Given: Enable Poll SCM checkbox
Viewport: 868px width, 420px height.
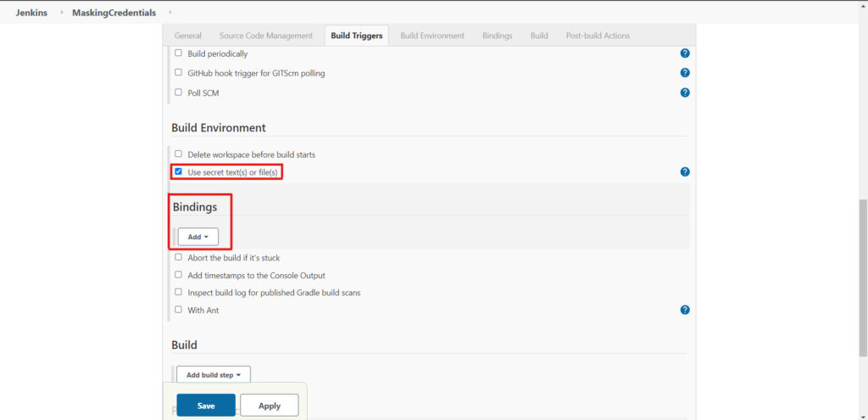Looking at the screenshot, I should [178, 92].
